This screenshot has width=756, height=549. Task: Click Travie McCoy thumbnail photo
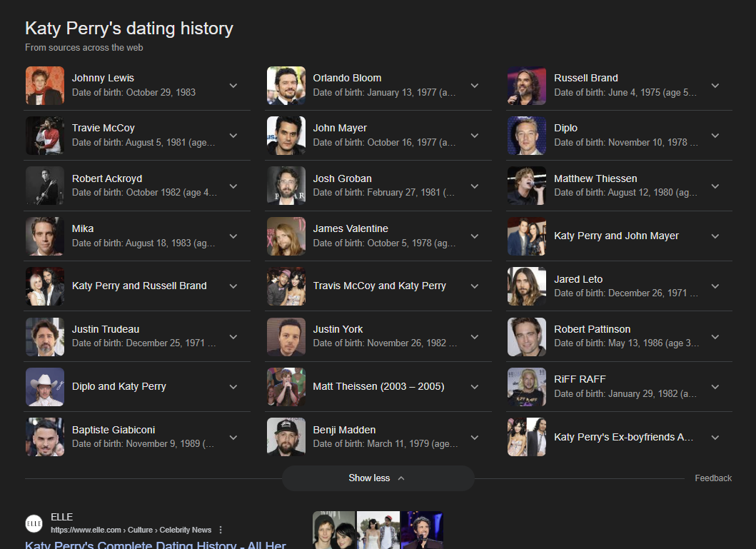(45, 136)
